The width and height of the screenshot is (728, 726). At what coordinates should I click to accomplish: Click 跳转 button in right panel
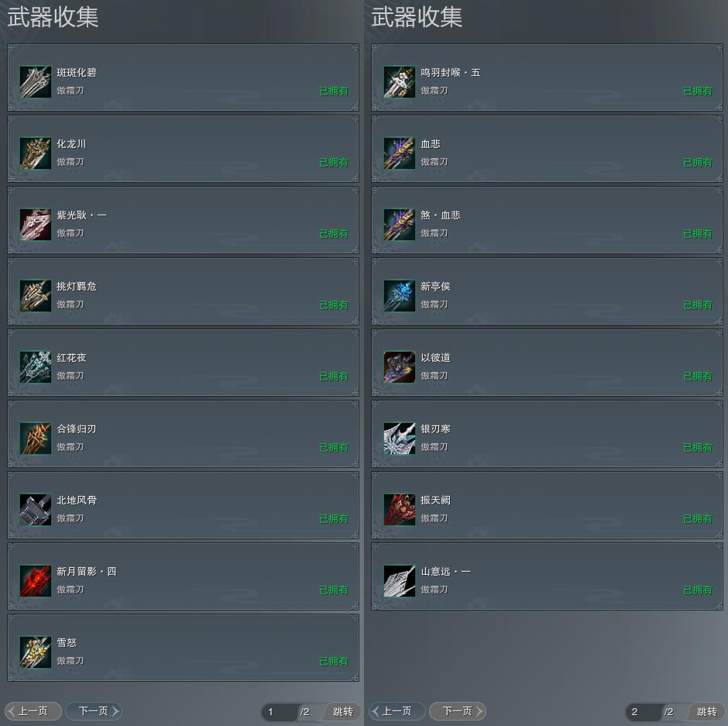pyautogui.click(x=707, y=711)
